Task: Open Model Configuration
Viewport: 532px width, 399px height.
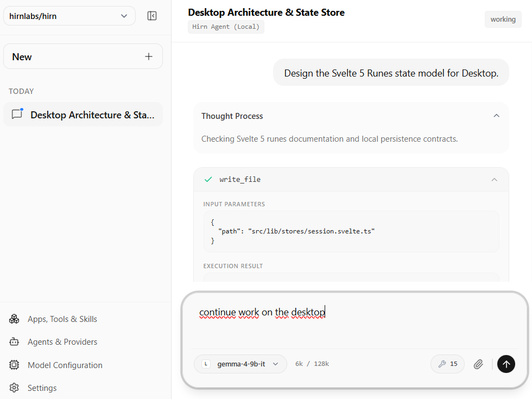Action: click(x=65, y=365)
